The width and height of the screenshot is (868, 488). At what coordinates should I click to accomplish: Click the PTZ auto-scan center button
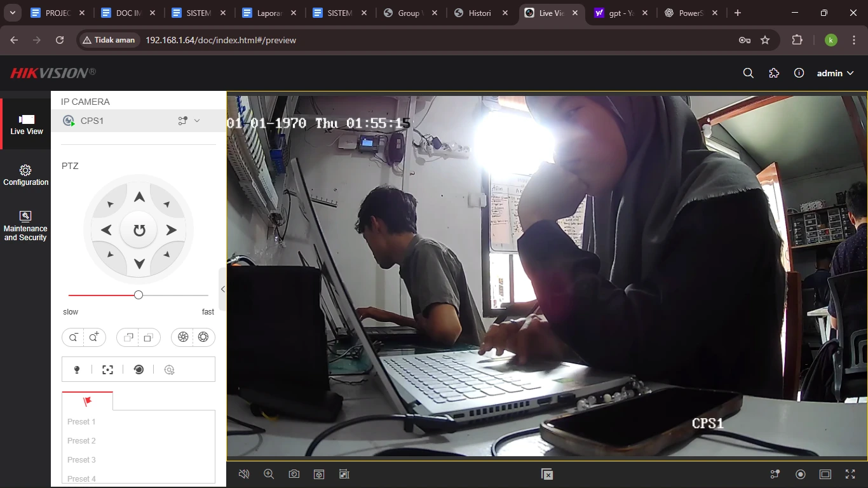tap(139, 230)
